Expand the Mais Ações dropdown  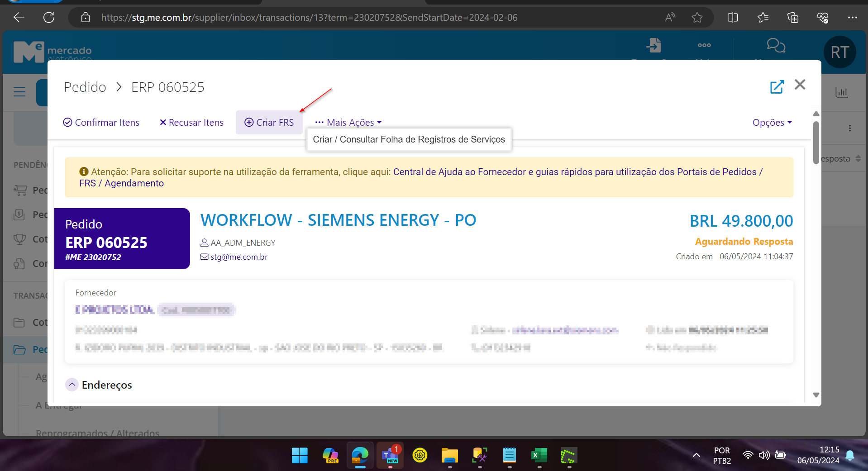348,123
